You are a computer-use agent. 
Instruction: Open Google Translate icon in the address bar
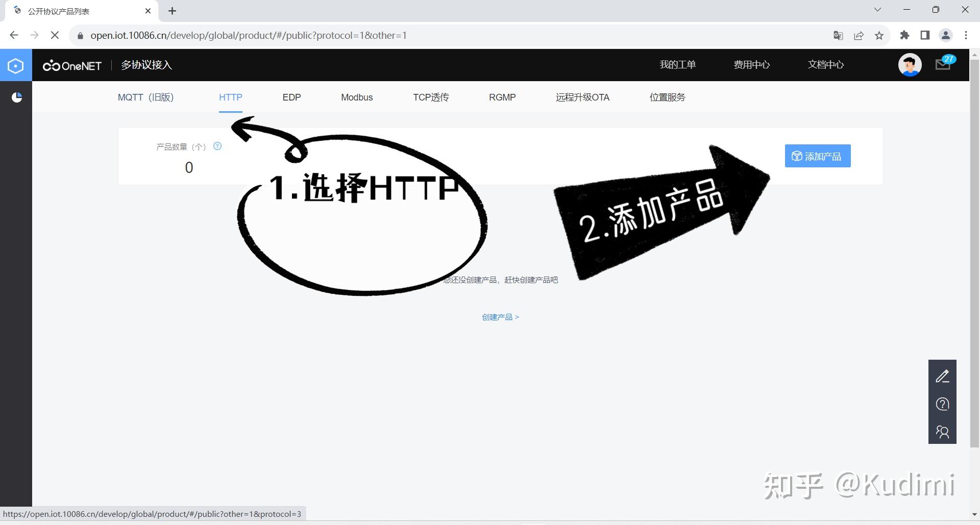pyautogui.click(x=838, y=35)
